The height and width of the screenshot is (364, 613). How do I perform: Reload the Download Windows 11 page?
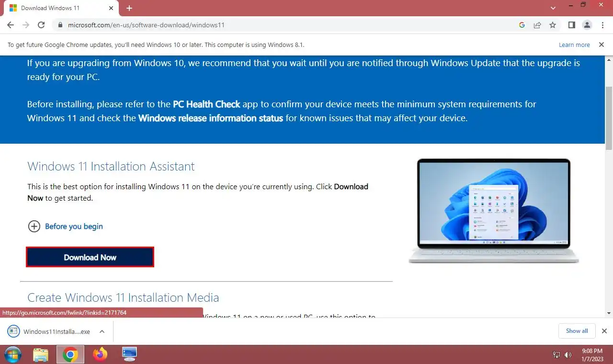pyautogui.click(x=41, y=25)
